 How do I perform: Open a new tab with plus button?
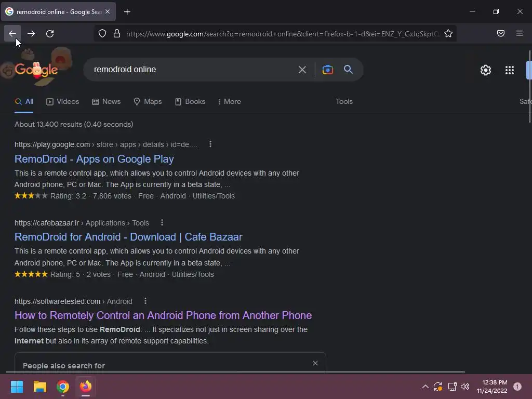127,12
